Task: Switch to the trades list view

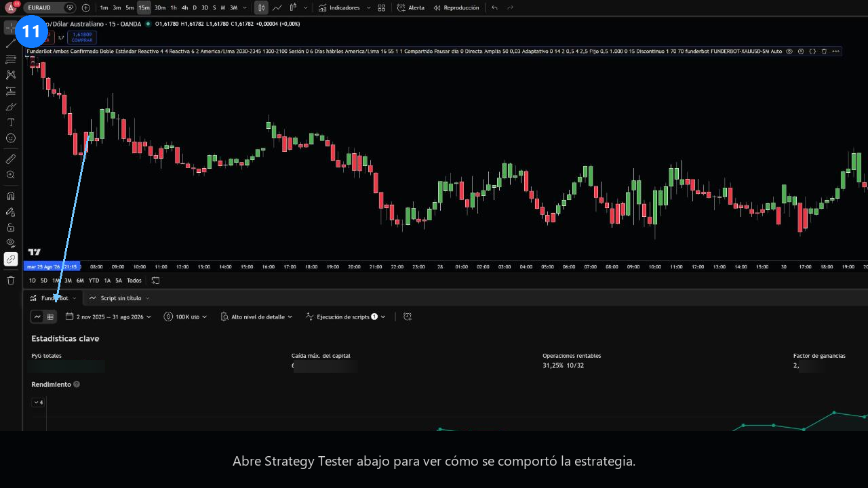Action: [x=50, y=317]
